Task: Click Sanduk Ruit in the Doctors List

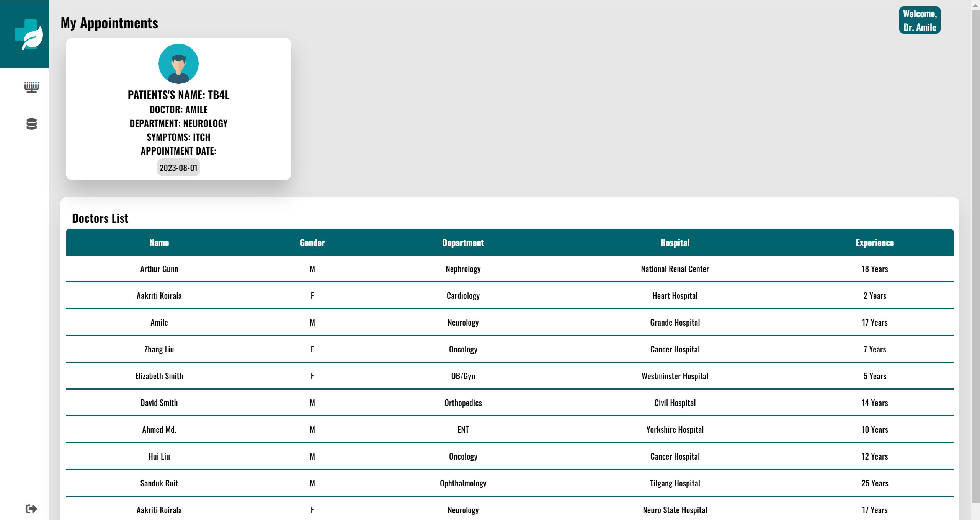Action: point(159,483)
